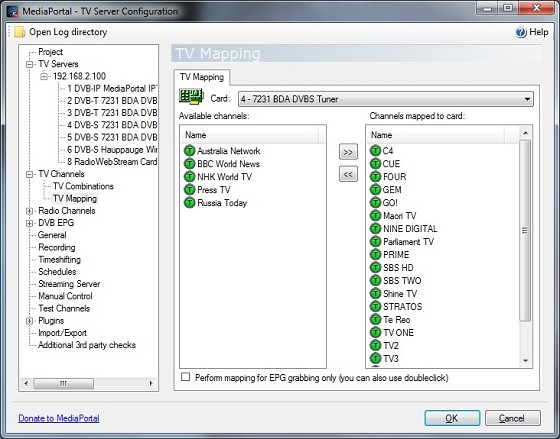Collapse the 192.168.2.100 server node
The width and height of the screenshot is (560, 439).
point(44,76)
